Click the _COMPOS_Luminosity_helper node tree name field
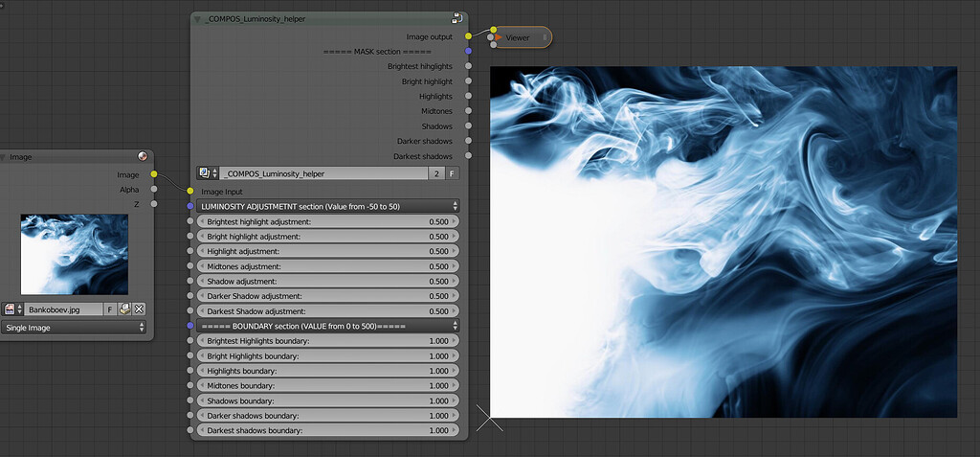Viewport: 980px width, 457px height. coord(323,173)
